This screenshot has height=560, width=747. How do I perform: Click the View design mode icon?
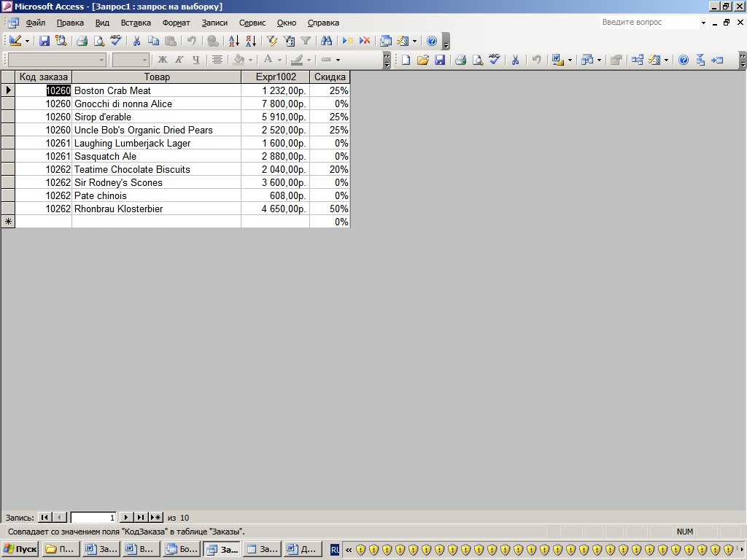coord(15,41)
